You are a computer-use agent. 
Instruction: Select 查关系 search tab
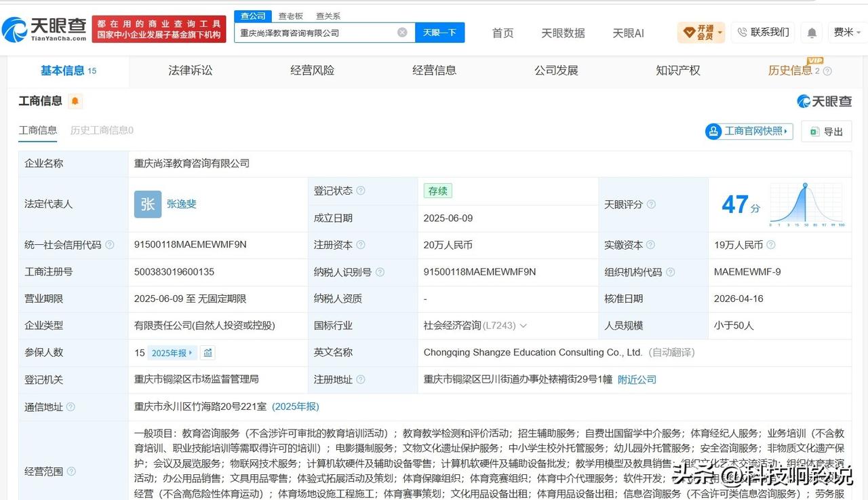click(328, 16)
